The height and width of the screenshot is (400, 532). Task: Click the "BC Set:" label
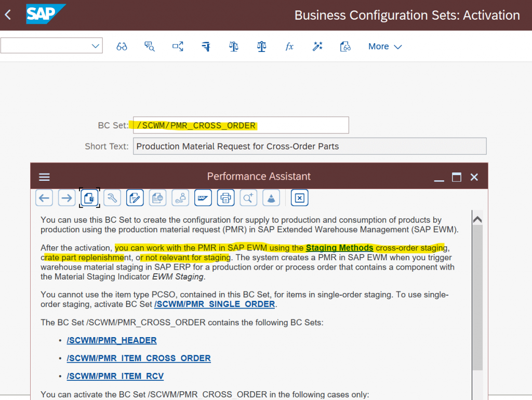click(113, 126)
